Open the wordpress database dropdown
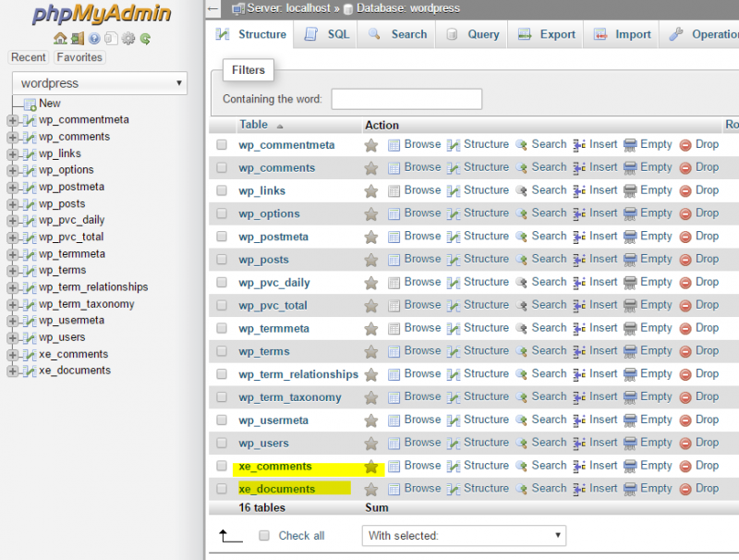The height and width of the screenshot is (560, 739). tap(100, 83)
